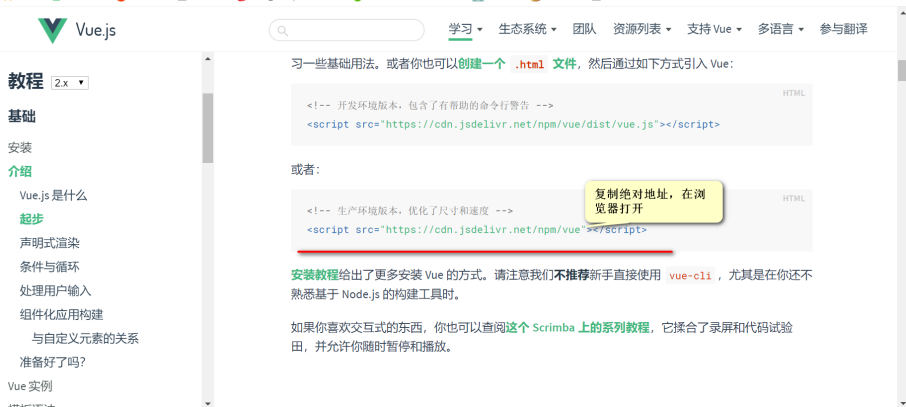Expand the 支持 Vue dropdown
Viewport: 906px width, 407px height.
pyautogui.click(x=714, y=29)
